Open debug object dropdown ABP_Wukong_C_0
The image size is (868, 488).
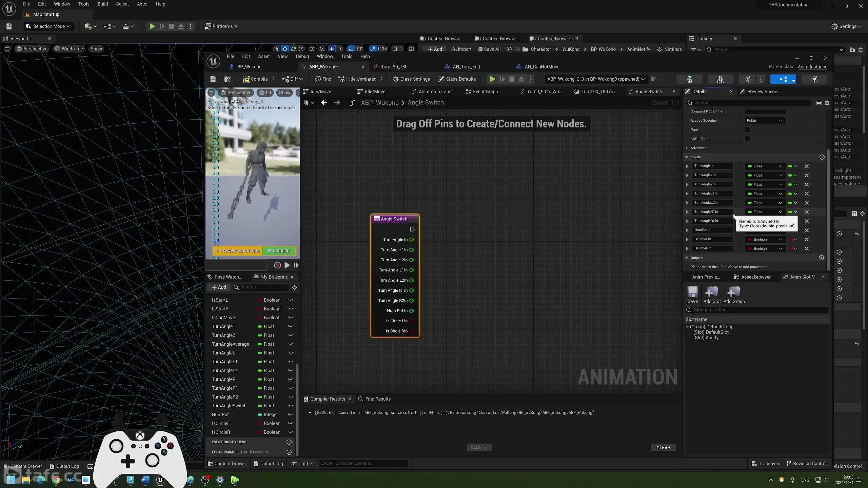click(x=595, y=79)
